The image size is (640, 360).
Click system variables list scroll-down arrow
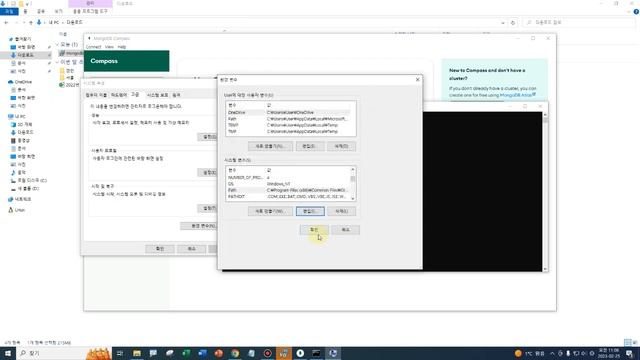353,198
